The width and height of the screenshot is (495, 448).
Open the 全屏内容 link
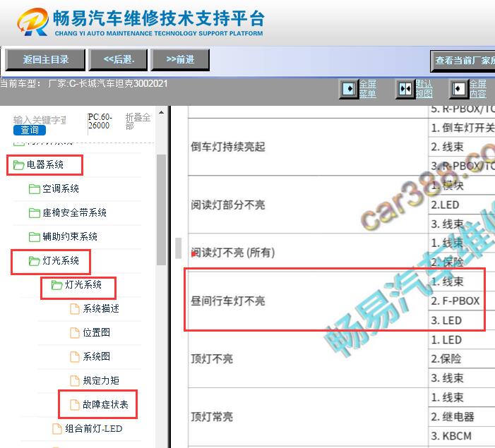(x=477, y=89)
